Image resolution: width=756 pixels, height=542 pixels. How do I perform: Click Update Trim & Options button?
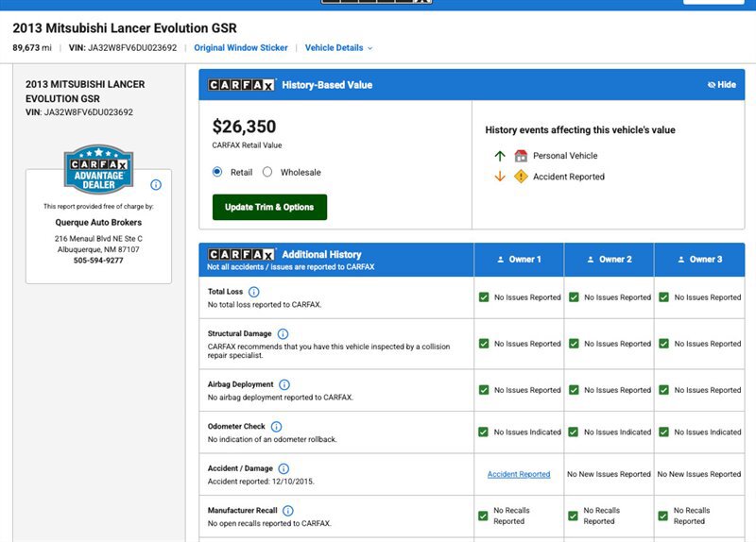click(x=269, y=207)
